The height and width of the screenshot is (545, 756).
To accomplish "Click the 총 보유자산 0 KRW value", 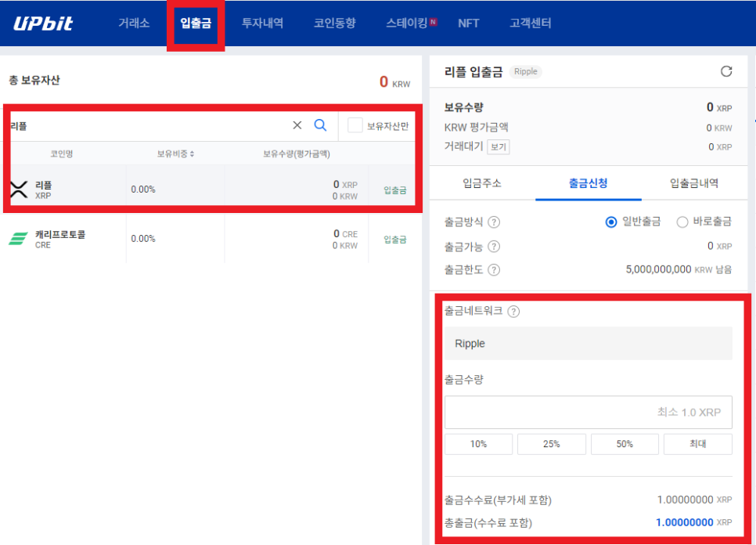I will (x=395, y=82).
